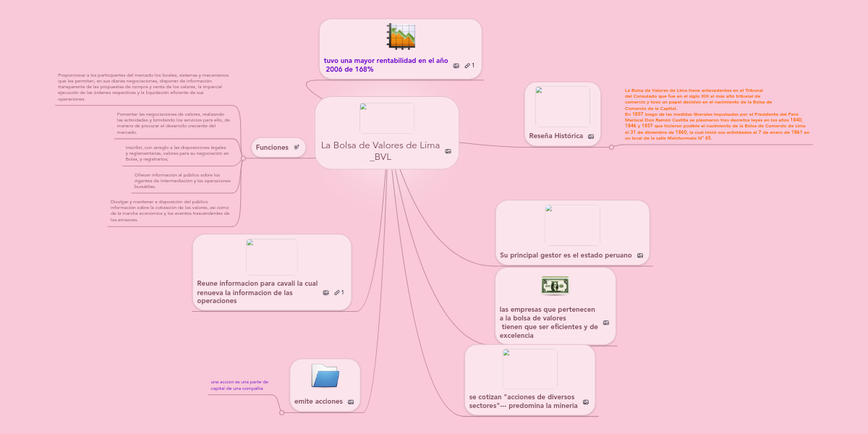Select the broken image thumbnail in Reseña Histórica

click(562, 106)
